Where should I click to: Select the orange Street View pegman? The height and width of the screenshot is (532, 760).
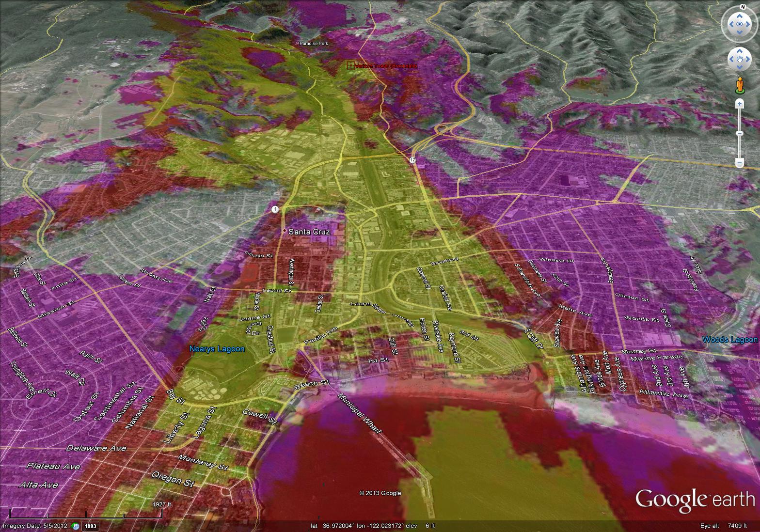coord(739,85)
